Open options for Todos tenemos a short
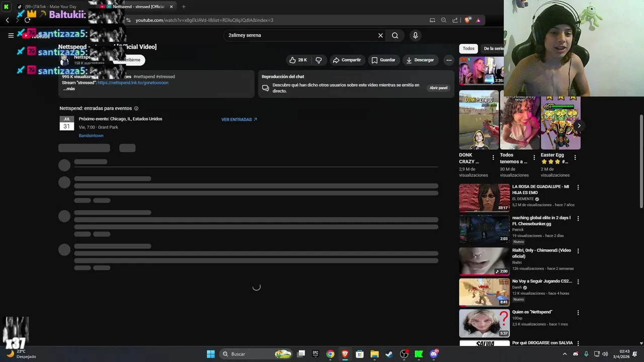This screenshot has width=644, height=362. (534, 157)
